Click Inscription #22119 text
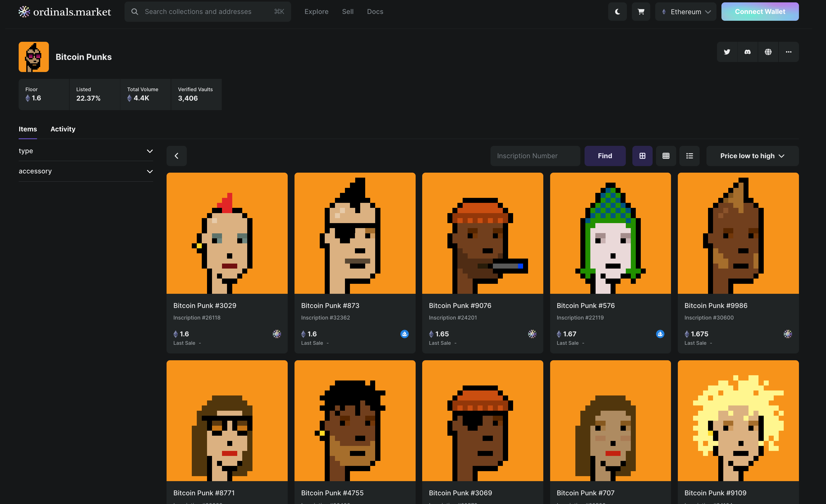This screenshot has height=504, width=826. pos(580,317)
